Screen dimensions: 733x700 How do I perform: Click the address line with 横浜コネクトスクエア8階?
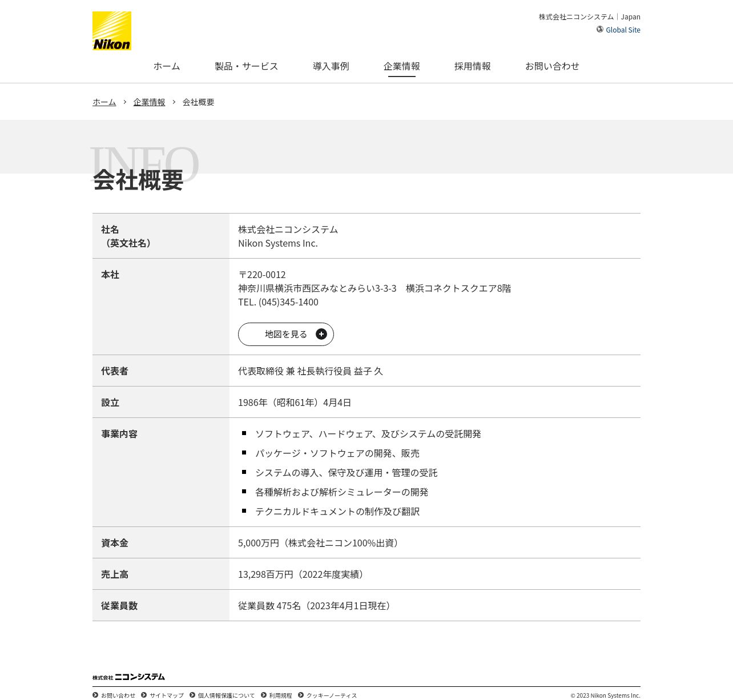374,288
